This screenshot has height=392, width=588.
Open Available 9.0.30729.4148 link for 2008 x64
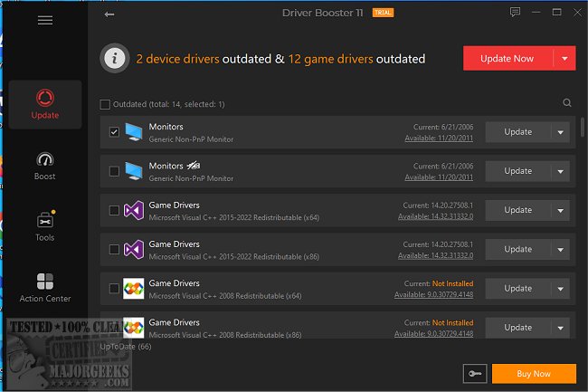(434, 294)
